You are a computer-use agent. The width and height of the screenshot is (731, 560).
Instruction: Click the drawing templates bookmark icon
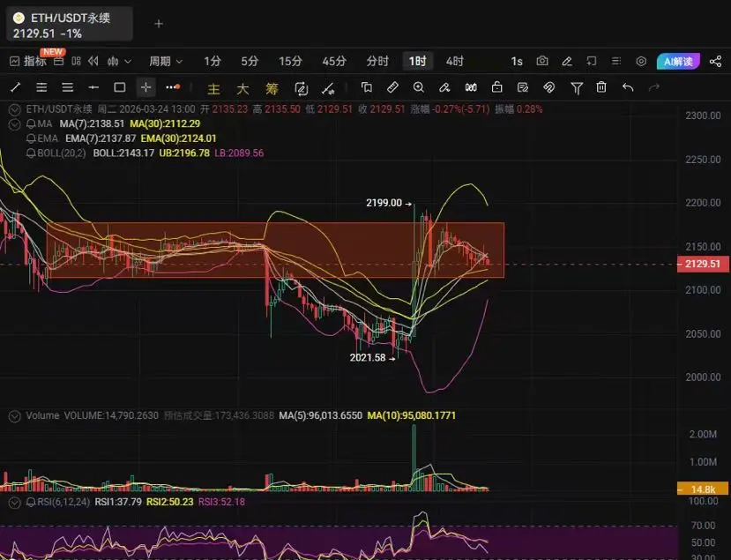[367, 87]
